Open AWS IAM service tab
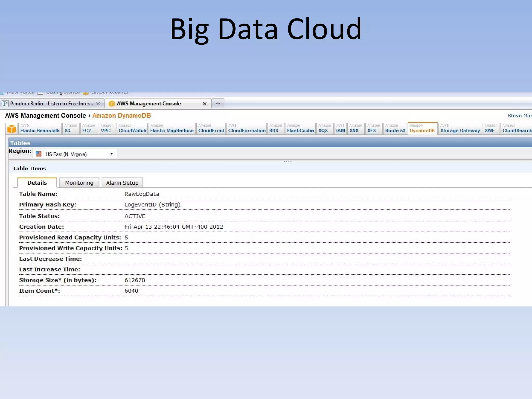Image resolution: width=532 pixels, height=399 pixels. [340, 129]
